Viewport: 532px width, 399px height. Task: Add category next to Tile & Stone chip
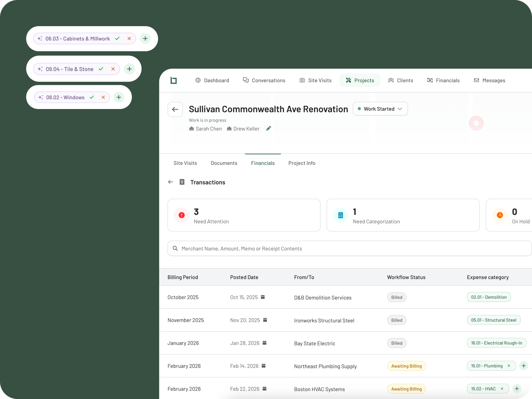pos(129,69)
